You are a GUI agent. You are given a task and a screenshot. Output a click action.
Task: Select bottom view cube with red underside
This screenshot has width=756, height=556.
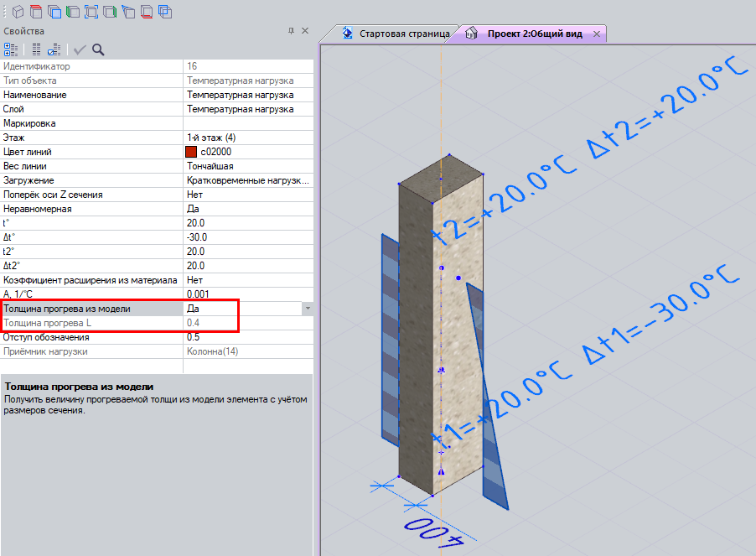click(147, 12)
